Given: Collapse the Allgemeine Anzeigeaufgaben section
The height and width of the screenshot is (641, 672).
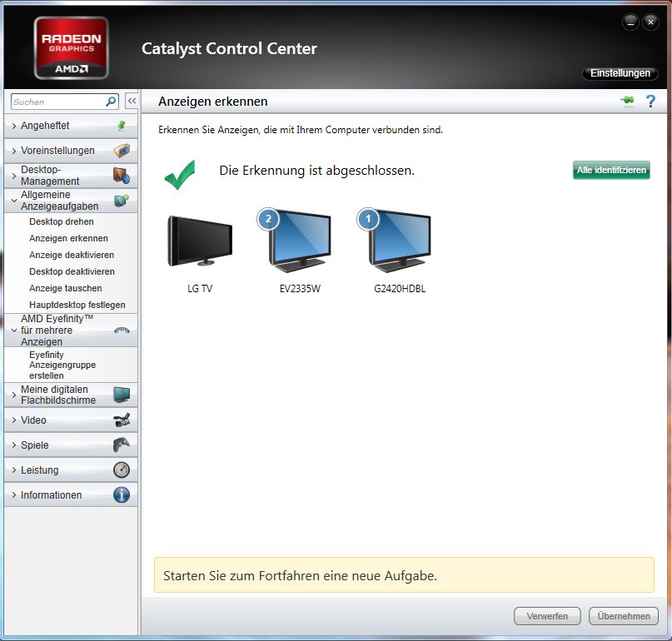Looking at the screenshot, I should [14, 201].
